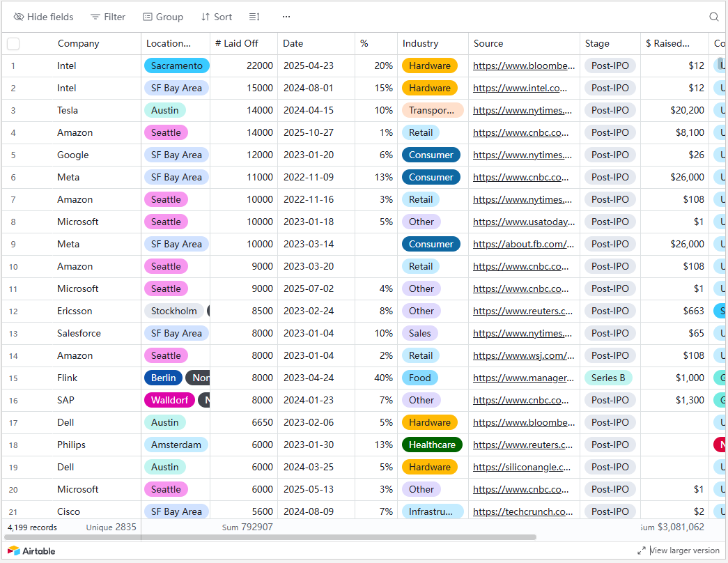Click the row height icon
The image size is (728, 563).
(254, 17)
